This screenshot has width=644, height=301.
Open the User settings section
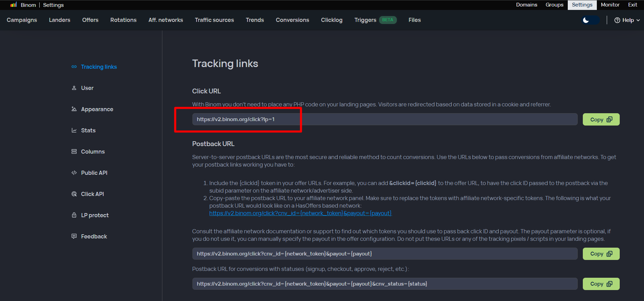coord(87,88)
